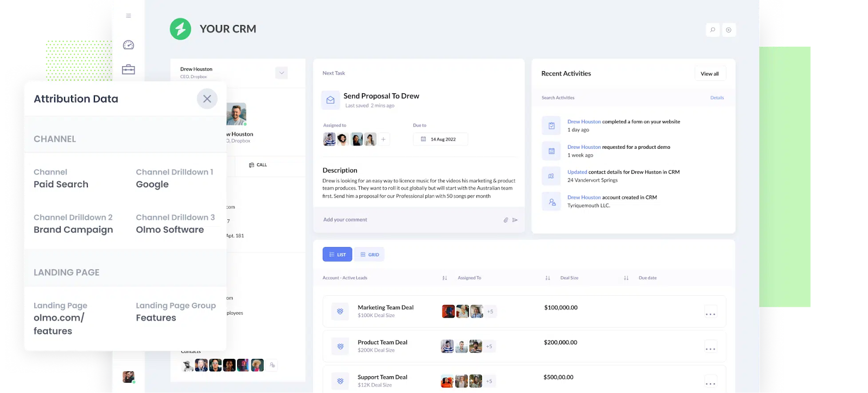868x393 pixels.
Task: Click the Marketing Team Deal row icon
Action: click(x=340, y=312)
